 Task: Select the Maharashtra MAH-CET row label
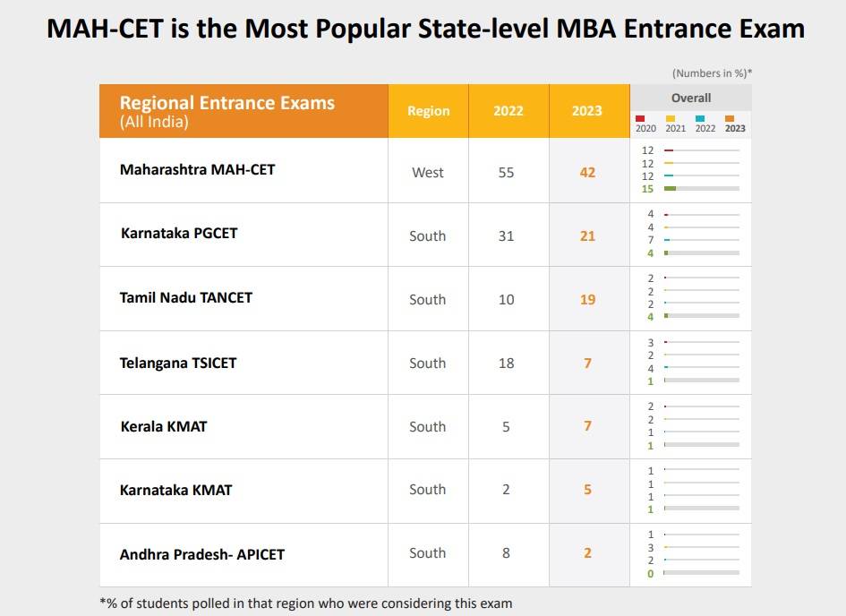pos(197,169)
